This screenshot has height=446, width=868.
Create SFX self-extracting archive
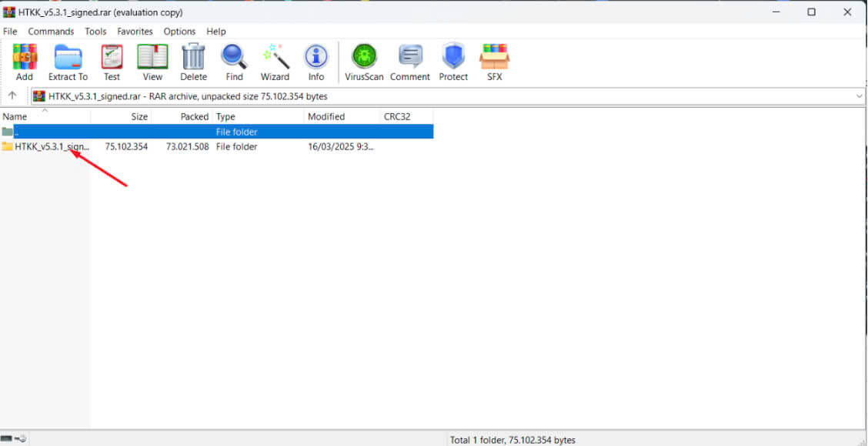coord(494,57)
